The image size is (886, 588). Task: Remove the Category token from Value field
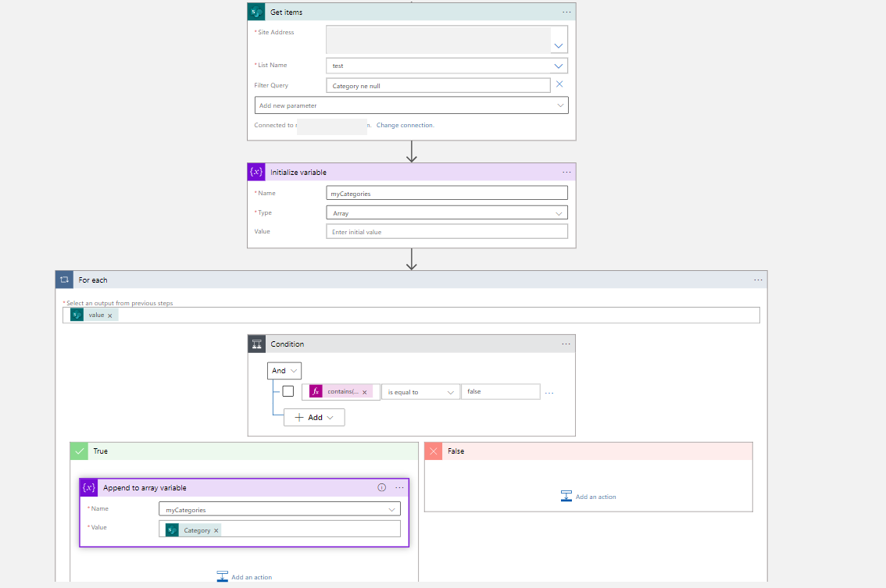(x=216, y=531)
